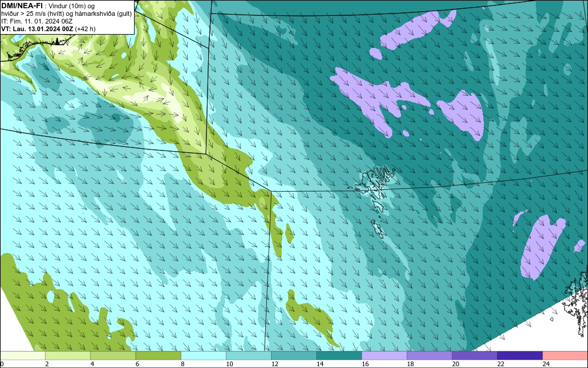Click the dark indigo 22–24 m/s legend swatch
The width and height of the screenshot is (588, 368).
520,355
